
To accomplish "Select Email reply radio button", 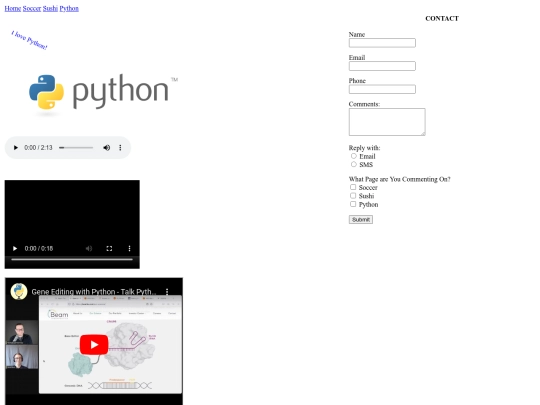I will coord(354,156).
